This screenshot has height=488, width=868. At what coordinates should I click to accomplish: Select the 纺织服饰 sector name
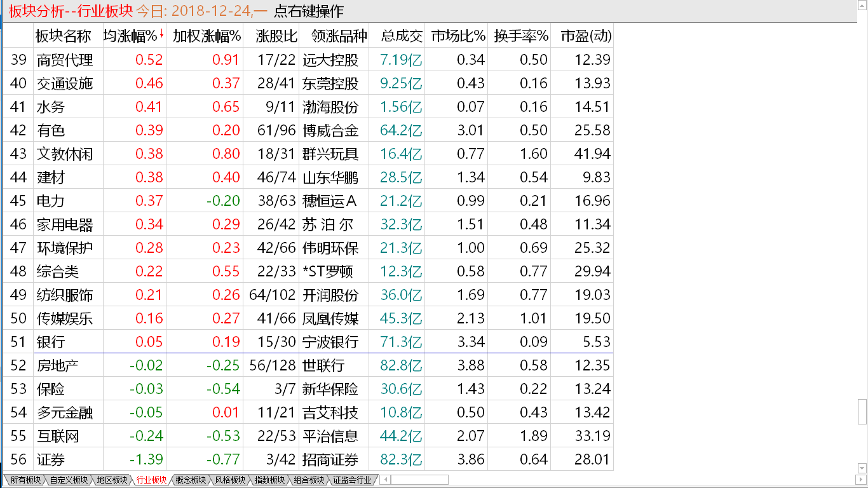click(65, 295)
